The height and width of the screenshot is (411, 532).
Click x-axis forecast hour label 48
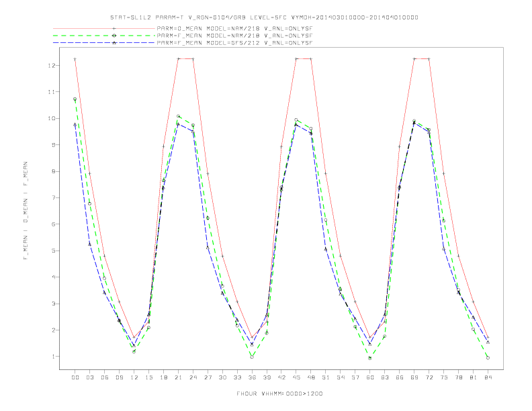[311, 377]
